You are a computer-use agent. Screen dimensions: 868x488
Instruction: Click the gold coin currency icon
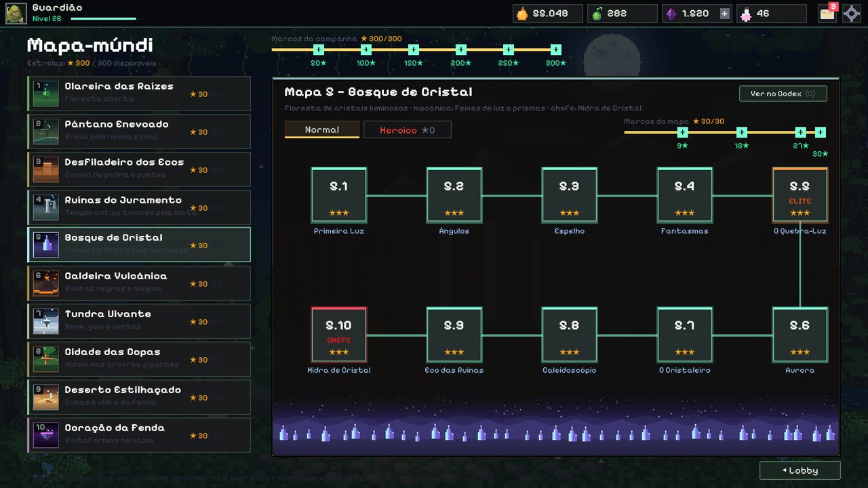click(522, 14)
